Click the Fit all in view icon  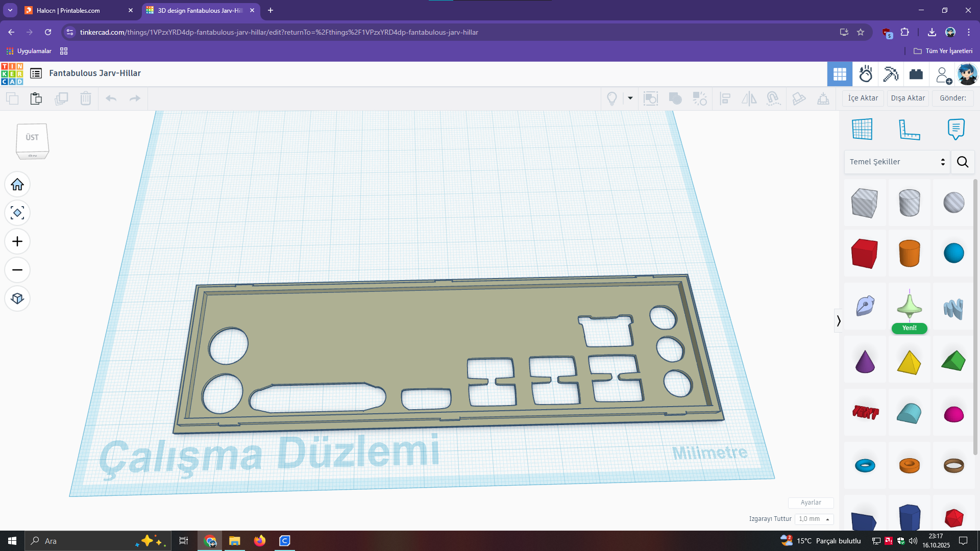point(17,213)
